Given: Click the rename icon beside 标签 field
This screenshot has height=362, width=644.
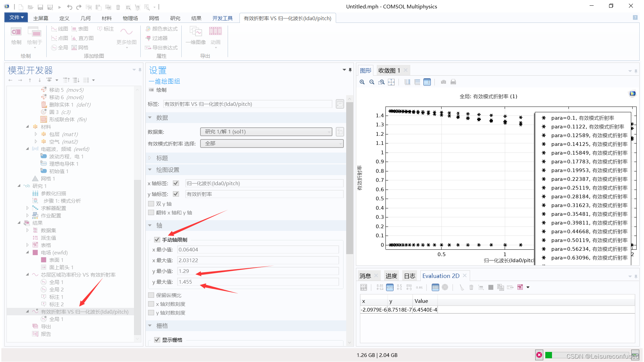Looking at the screenshot, I should 340,104.
